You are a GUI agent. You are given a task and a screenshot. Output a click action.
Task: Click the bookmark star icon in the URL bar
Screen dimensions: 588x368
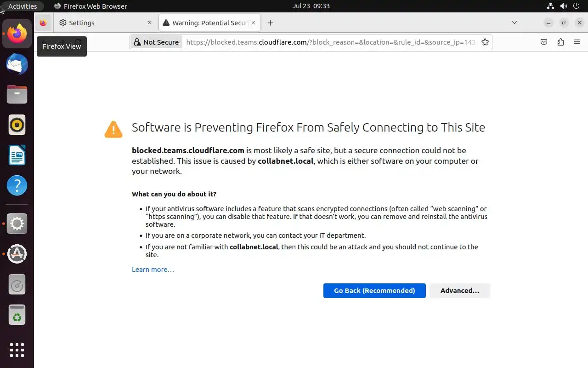coord(485,42)
